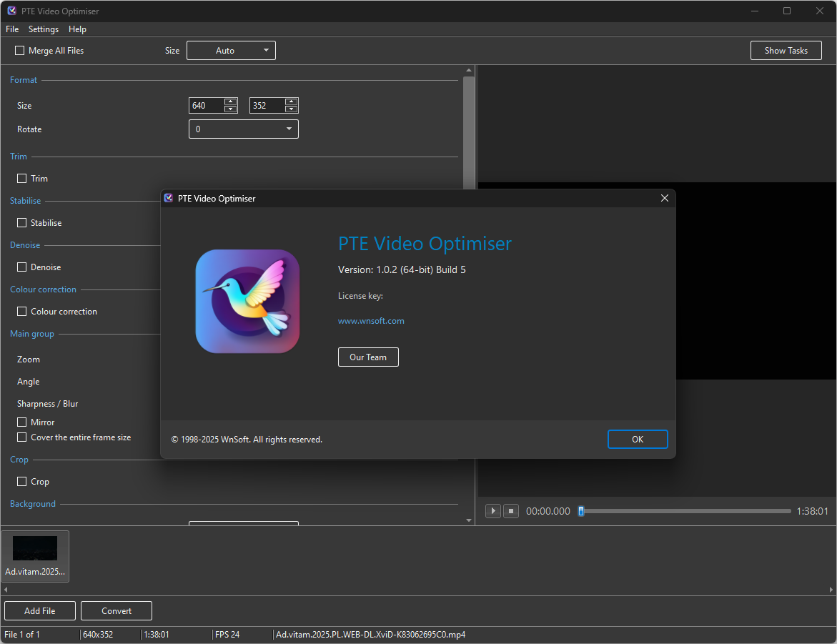Enable the Stabilise checkbox
837x644 pixels.
click(x=22, y=223)
